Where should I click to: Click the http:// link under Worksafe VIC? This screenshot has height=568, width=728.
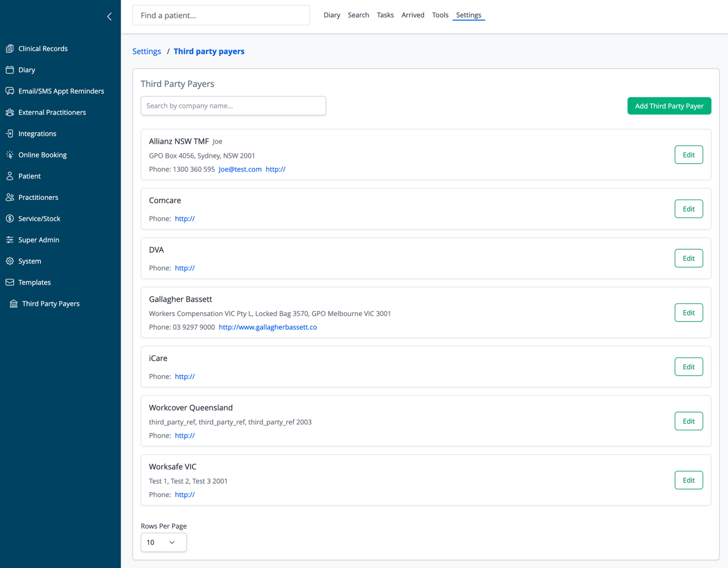(x=185, y=495)
